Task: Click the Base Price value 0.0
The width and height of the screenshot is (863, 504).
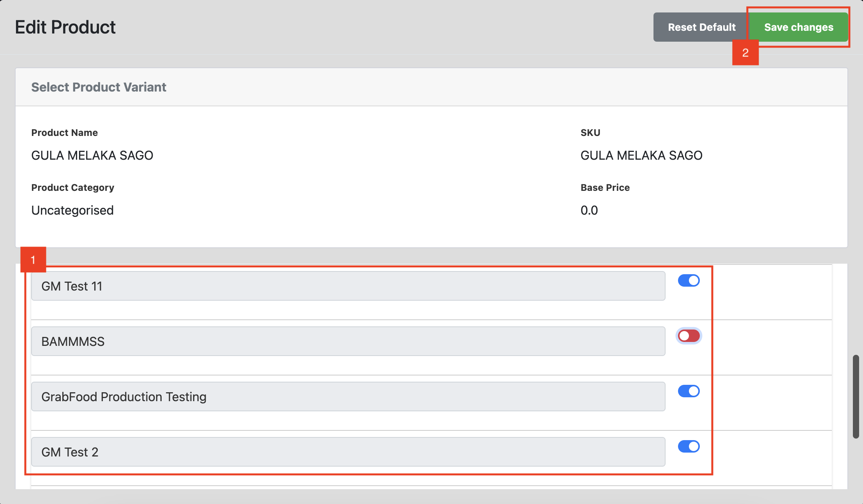Action: point(589,210)
